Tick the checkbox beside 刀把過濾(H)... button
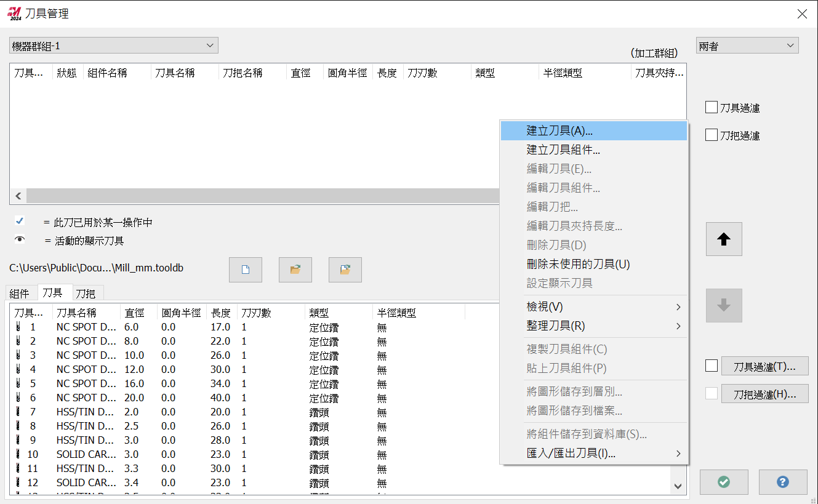The image size is (818, 504). (712, 393)
